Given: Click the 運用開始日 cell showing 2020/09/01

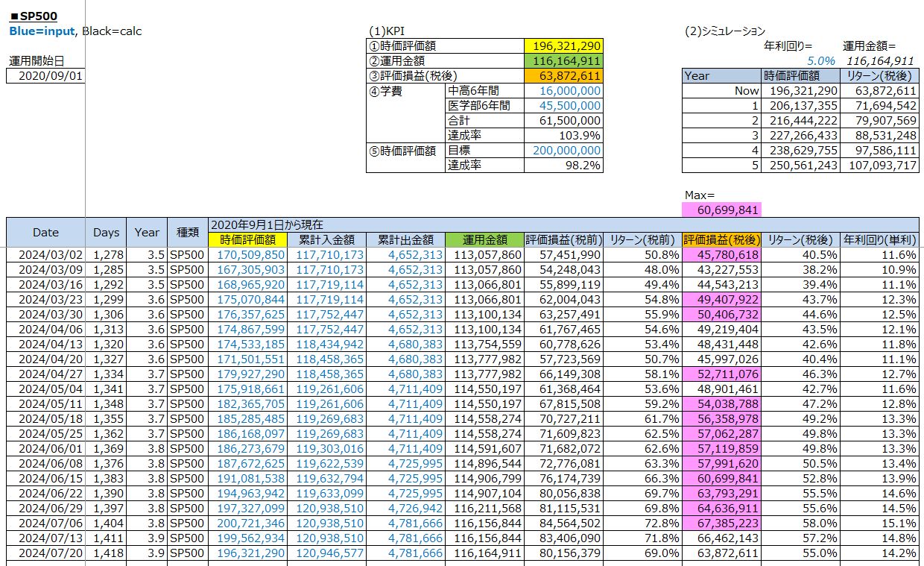Looking at the screenshot, I should [45, 75].
